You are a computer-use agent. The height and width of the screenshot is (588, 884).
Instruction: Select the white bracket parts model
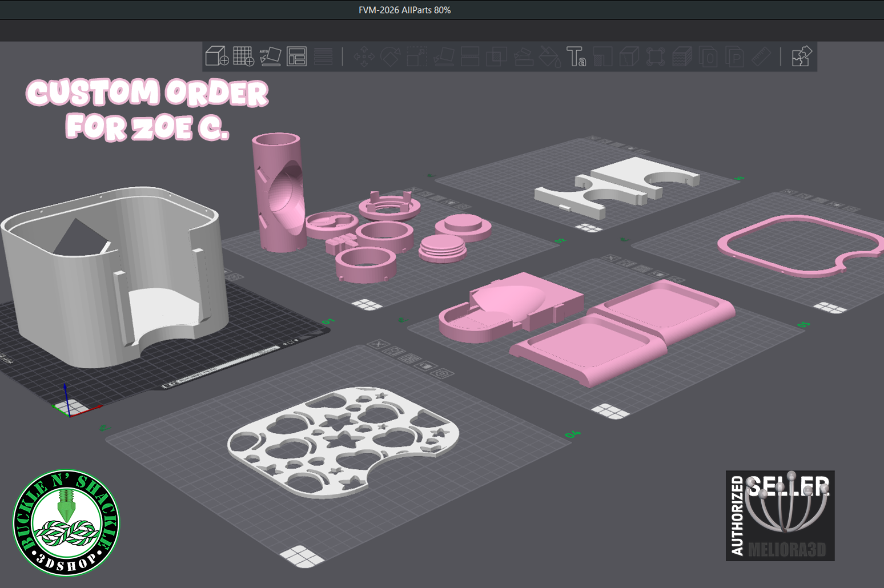pyautogui.click(x=617, y=188)
